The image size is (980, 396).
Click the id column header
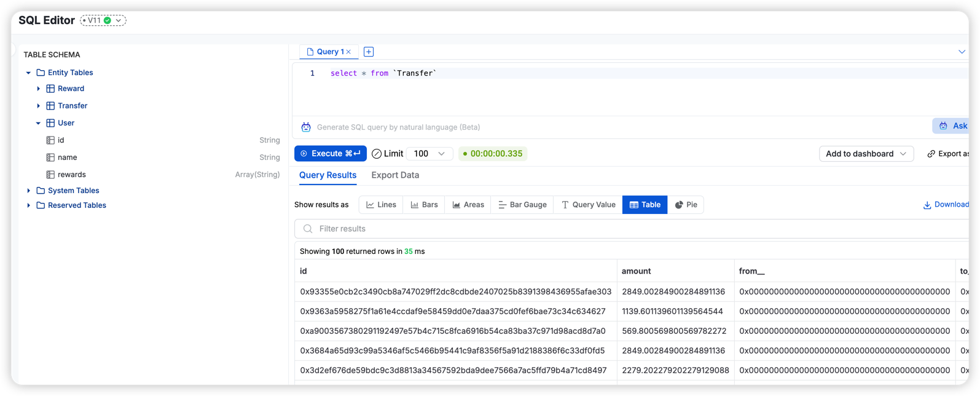pos(456,271)
